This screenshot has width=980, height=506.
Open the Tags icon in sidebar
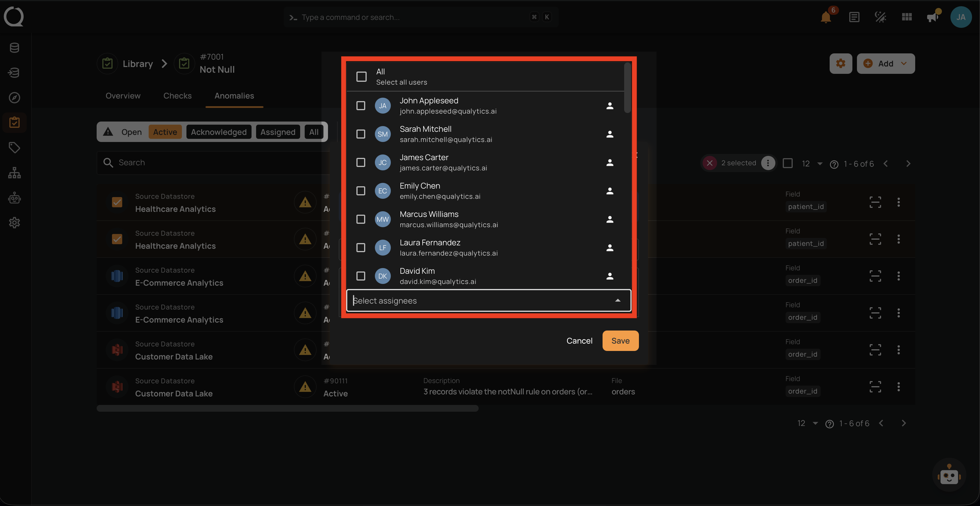[14, 147]
